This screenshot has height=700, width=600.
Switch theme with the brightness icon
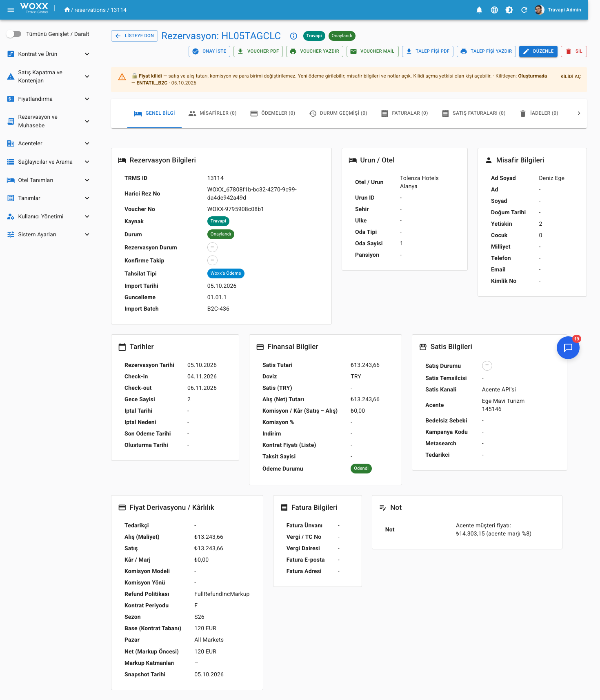[x=509, y=10]
